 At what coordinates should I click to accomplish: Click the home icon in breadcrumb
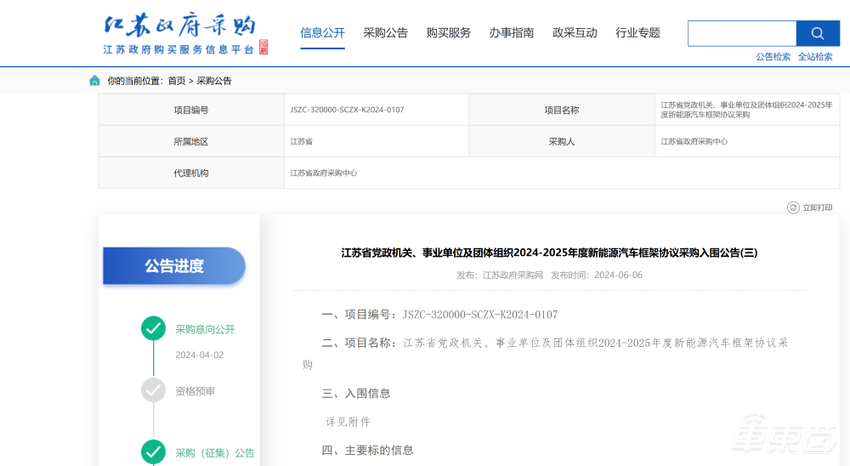click(x=95, y=80)
